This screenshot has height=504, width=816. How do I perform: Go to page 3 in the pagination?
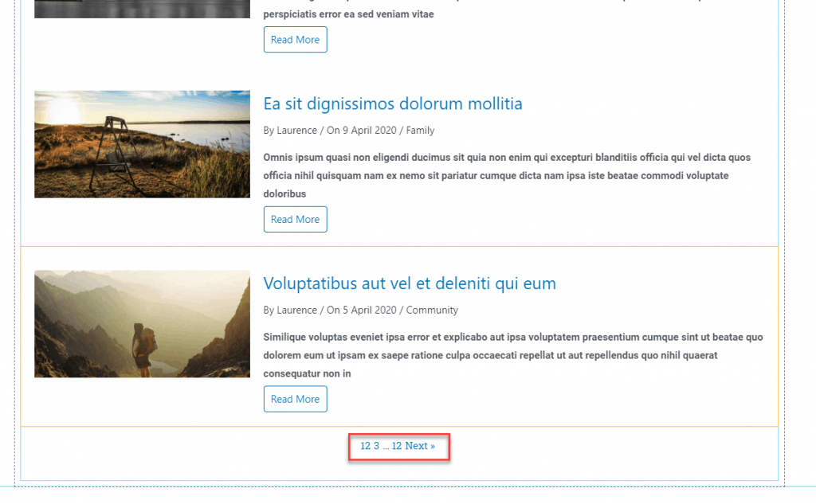377,447
